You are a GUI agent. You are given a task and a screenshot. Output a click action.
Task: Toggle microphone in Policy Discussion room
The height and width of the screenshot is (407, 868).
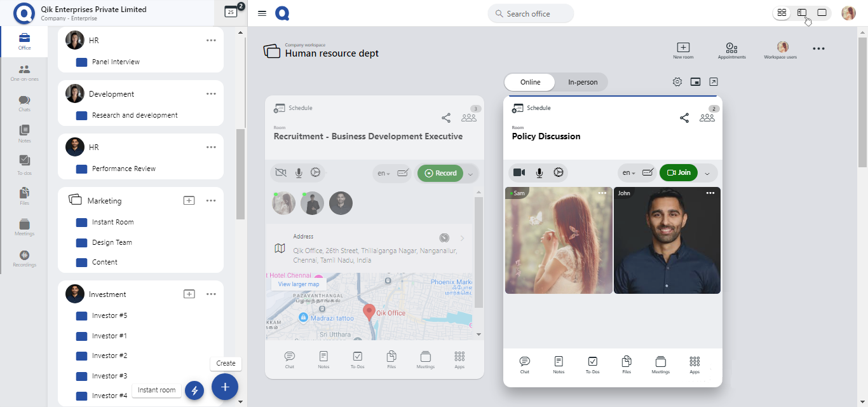click(539, 172)
